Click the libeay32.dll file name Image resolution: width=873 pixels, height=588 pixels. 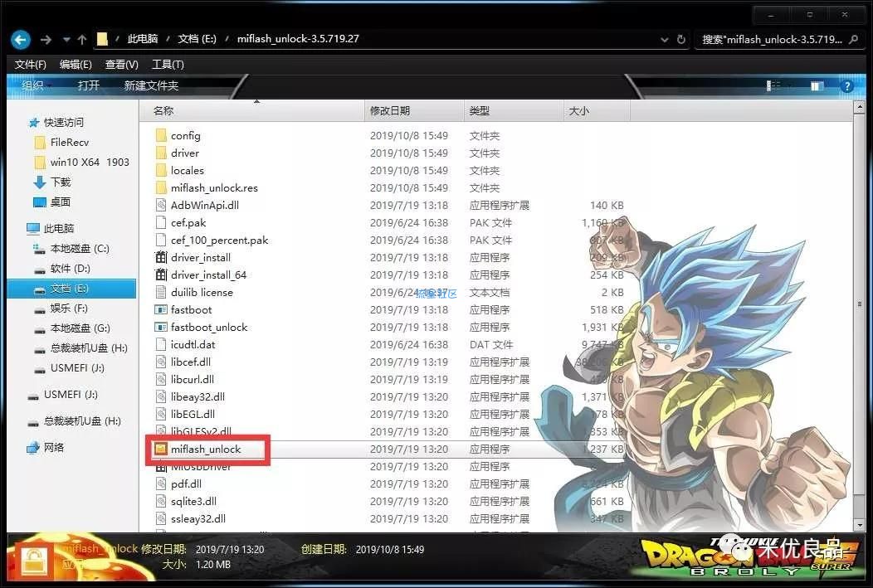[x=198, y=396]
